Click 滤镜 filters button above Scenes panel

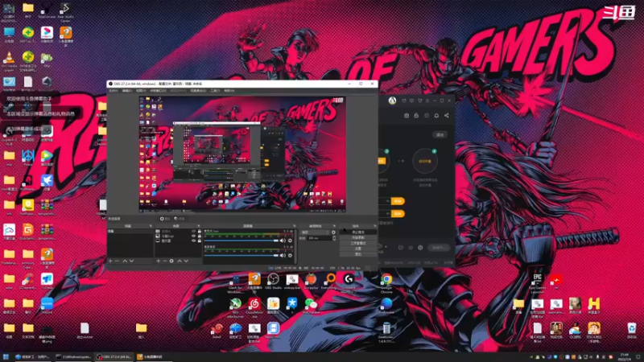pyautogui.click(x=180, y=219)
